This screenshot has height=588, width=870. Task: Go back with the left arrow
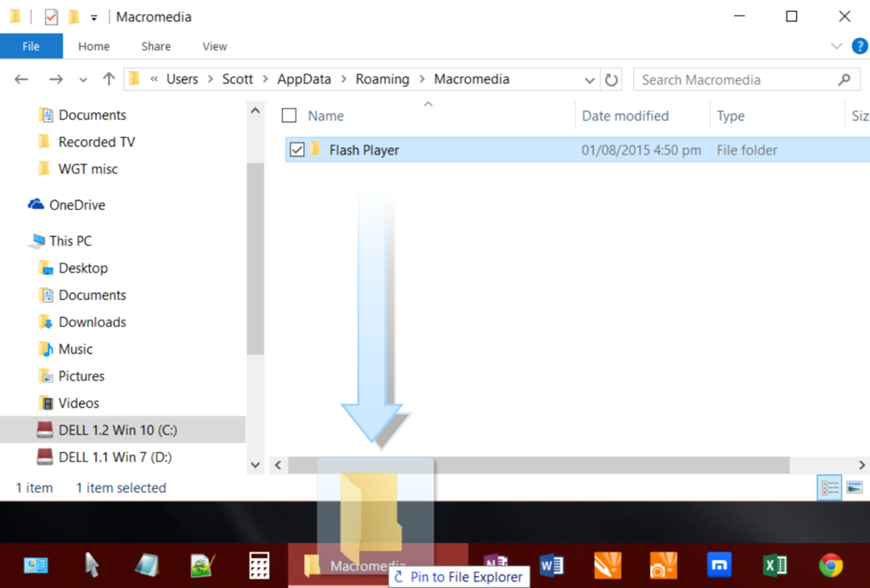[21, 79]
